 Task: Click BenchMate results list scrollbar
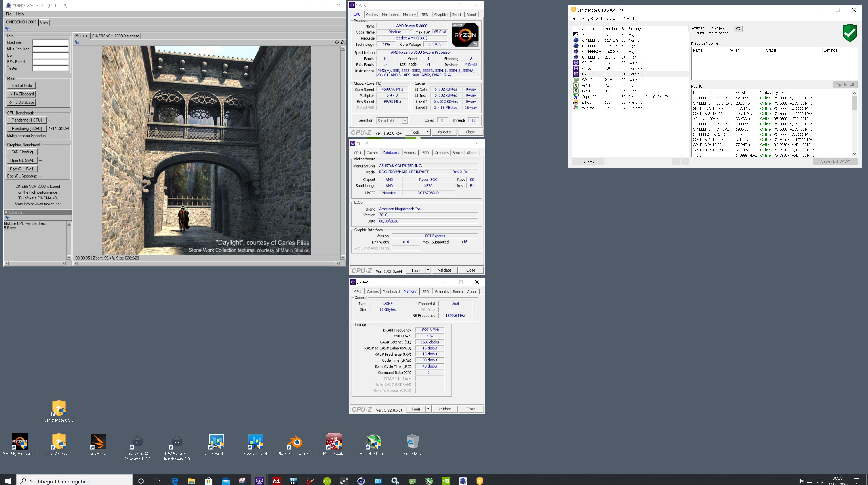[x=854, y=124]
